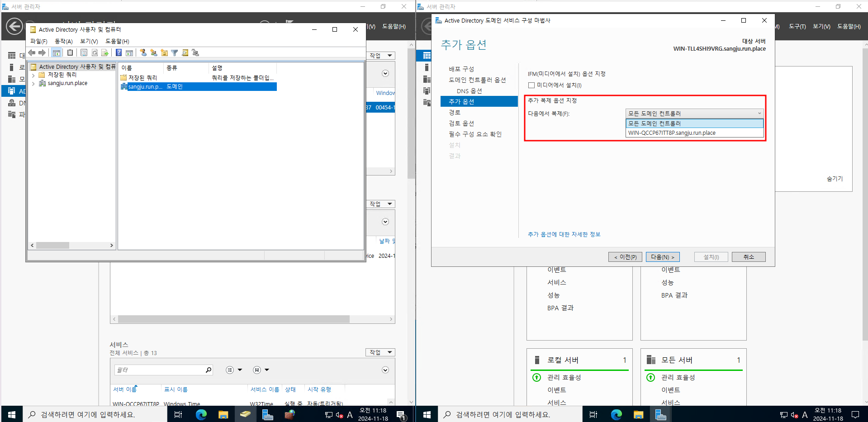This screenshot has width=868, height=422.
Task: Select 경로 wizard step
Action: 455,113
